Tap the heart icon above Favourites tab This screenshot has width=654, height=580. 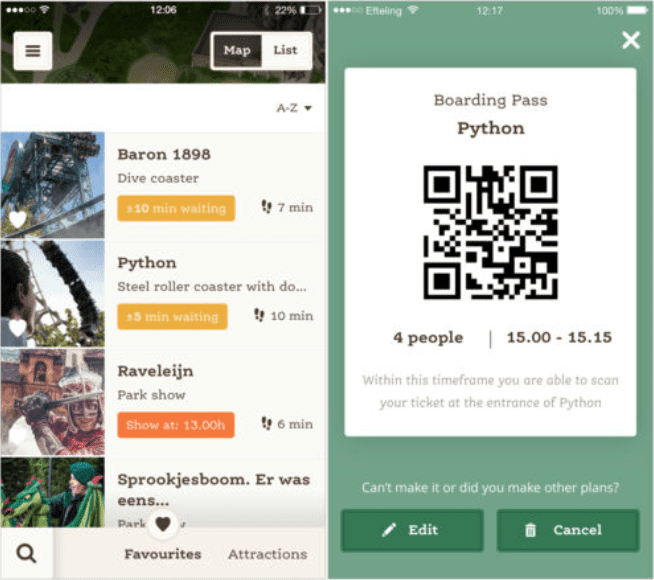point(163,524)
